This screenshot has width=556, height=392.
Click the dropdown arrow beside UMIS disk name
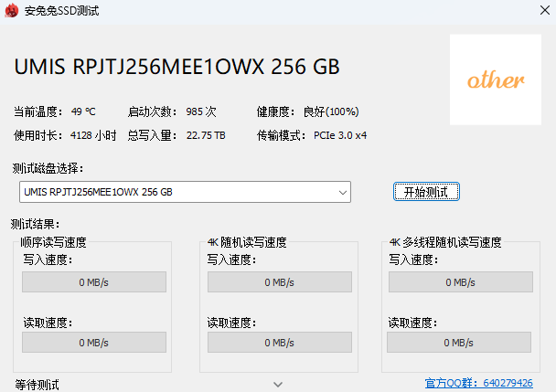tap(343, 193)
